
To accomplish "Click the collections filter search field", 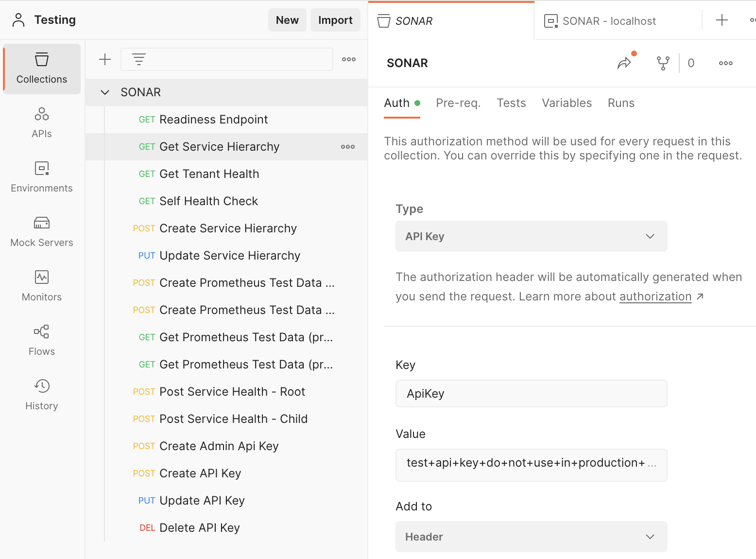I will tap(227, 59).
